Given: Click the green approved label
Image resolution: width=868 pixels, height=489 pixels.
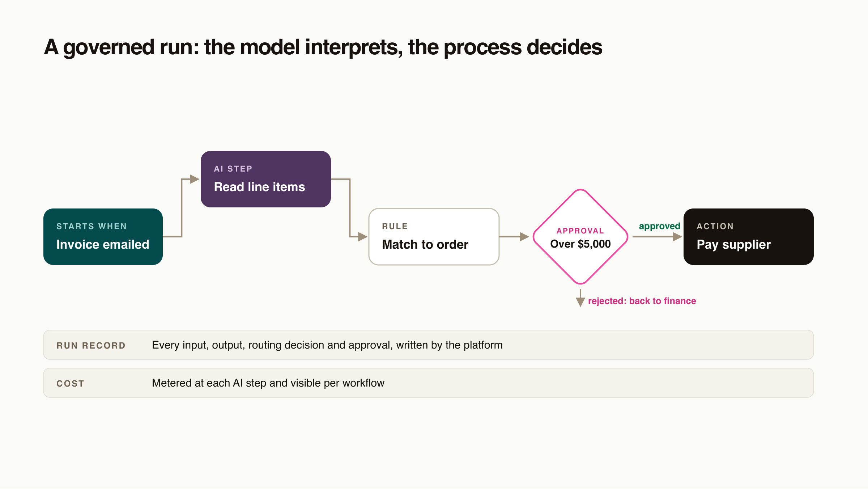Looking at the screenshot, I should click(660, 226).
